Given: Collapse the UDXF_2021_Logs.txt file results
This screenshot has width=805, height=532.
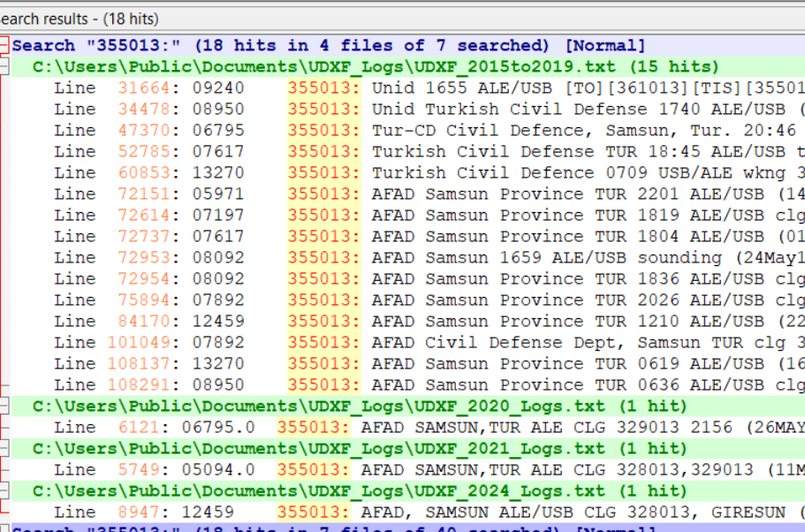Looking at the screenshot, I should tap(4, 448).
